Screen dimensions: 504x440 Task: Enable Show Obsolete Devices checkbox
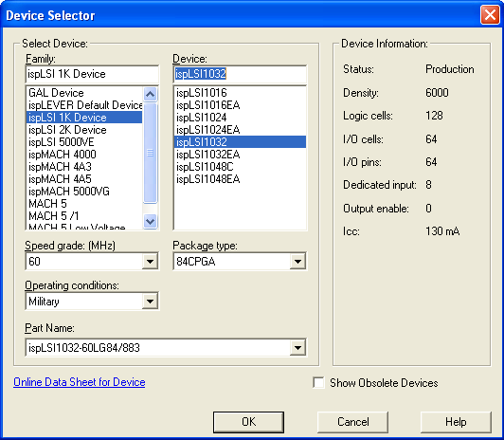pyautogui.click(x=318, y=383)
